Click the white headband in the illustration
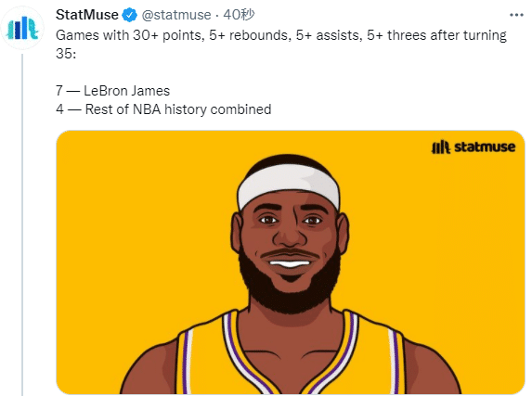This screenshot has height=396, width=532. click(289, 185)
